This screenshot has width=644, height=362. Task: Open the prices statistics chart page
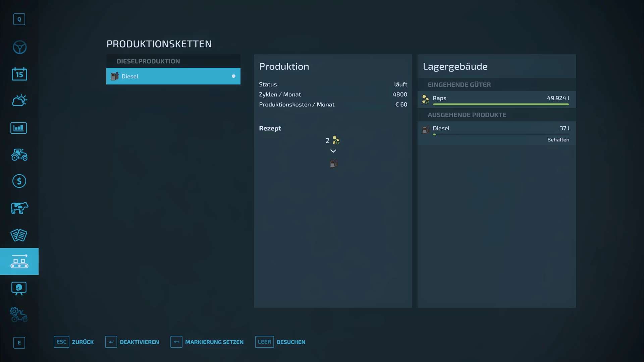pos(19,128)
